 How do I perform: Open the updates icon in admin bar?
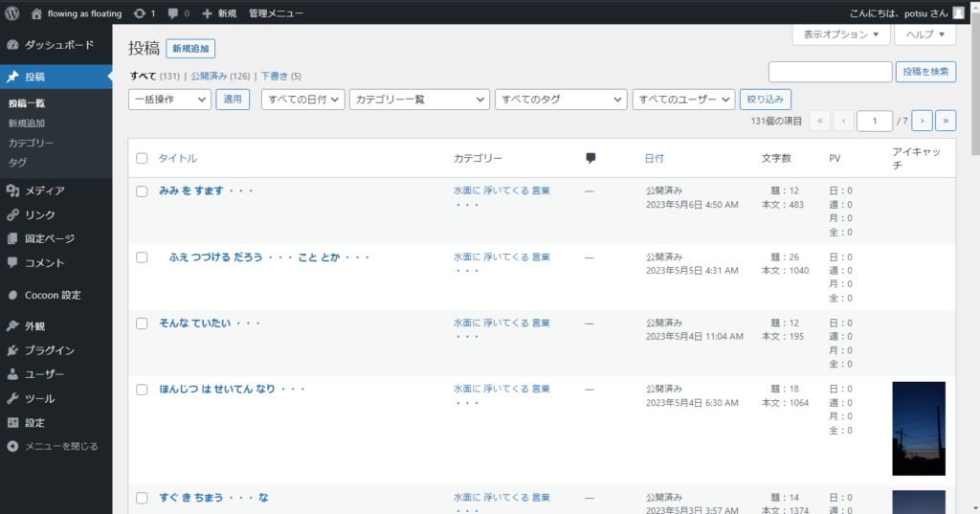[x=141, y=13]
